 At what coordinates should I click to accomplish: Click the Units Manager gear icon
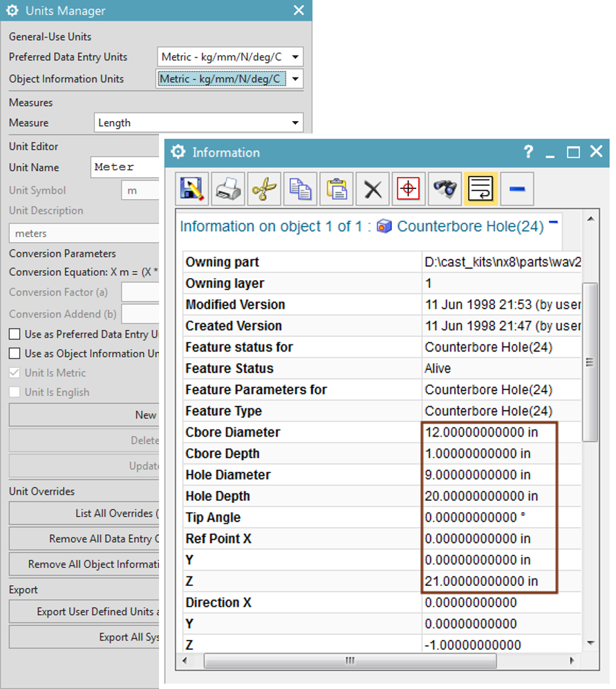click(x=12, y=10)
